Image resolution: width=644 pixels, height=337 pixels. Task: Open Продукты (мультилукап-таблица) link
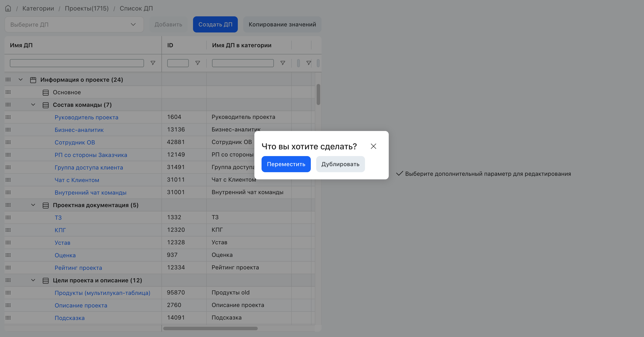[x=103, y=293]
